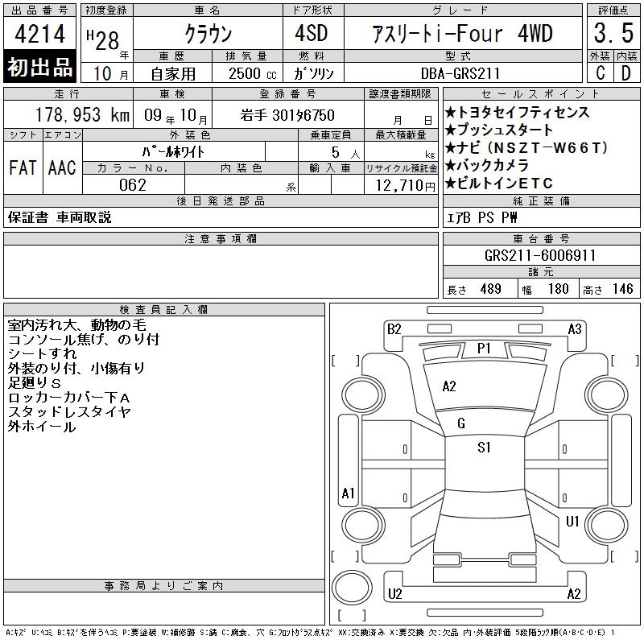
Task: Click the U2 dent marker on rear corner
Action: [394, 594]
